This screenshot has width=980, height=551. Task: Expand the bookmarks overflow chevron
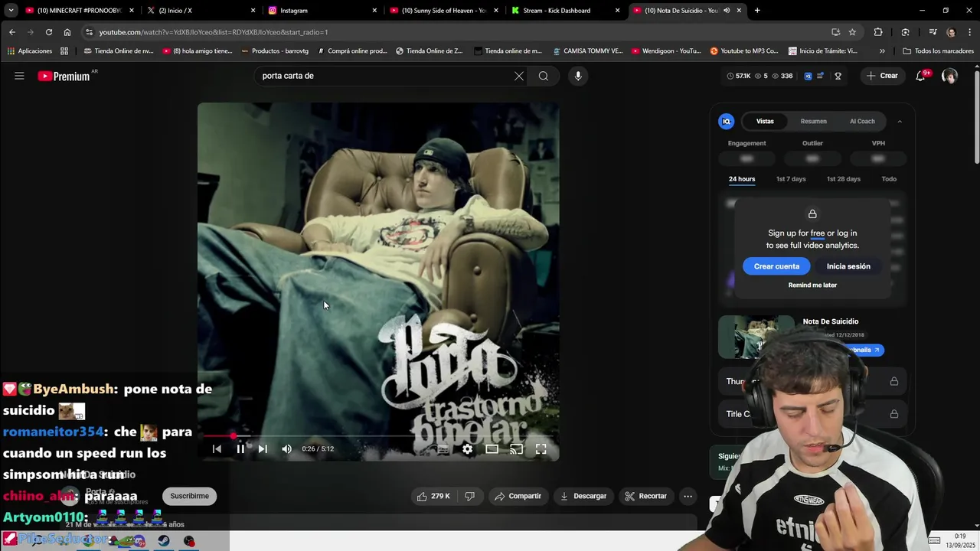pos(882,51)
